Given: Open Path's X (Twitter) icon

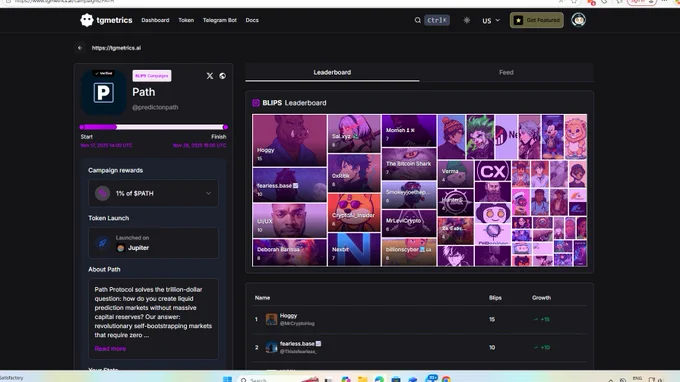Looking at the screenshot, I should click(210, 76).
